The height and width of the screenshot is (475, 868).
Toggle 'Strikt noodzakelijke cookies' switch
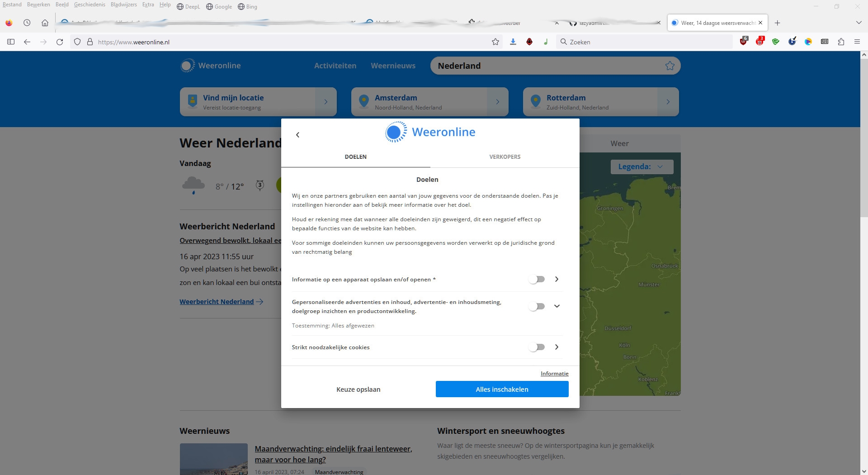(537, 347)
